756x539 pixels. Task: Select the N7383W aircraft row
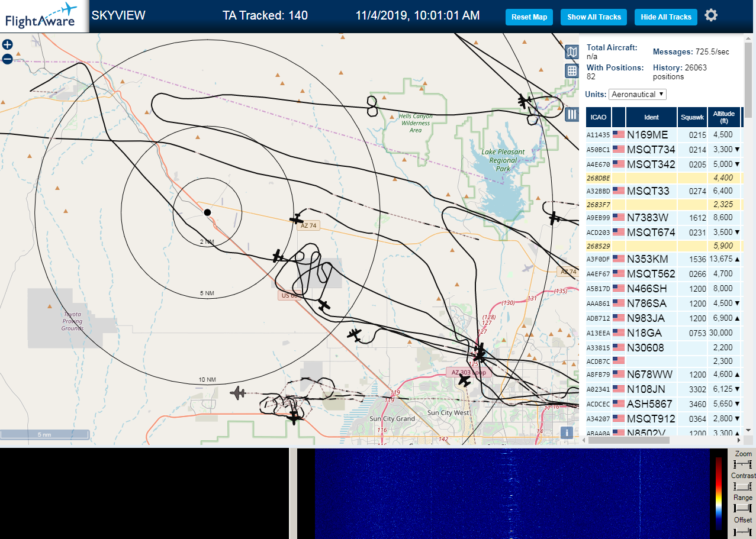click(x=663, y=217)
